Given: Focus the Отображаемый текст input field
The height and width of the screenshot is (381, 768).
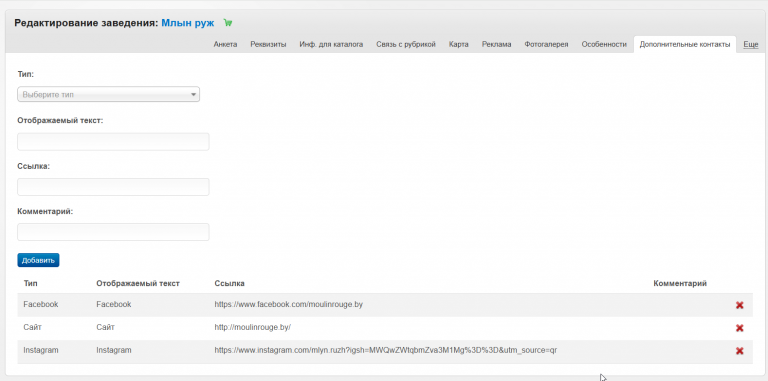Looking at the screenshot, I should 113,142.
